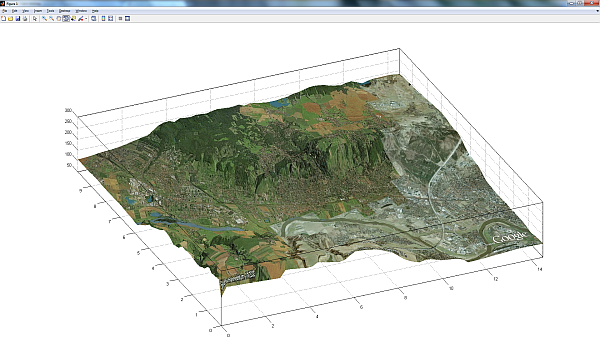Click the Open file folder icon

(x=10, y=18)
